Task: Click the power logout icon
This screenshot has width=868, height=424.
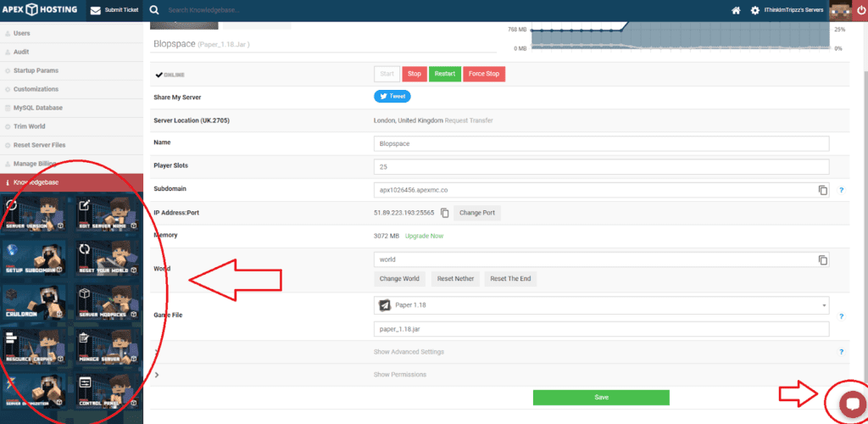Action: (860, 10)
